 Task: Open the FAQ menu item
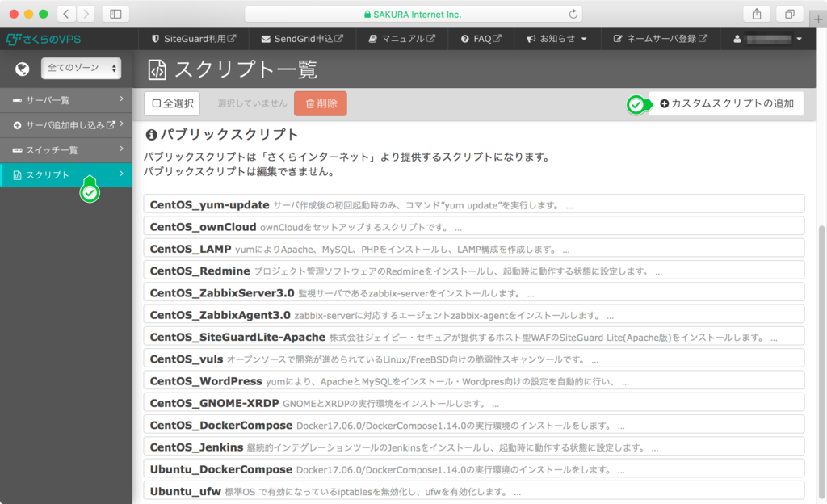[480, 38]
